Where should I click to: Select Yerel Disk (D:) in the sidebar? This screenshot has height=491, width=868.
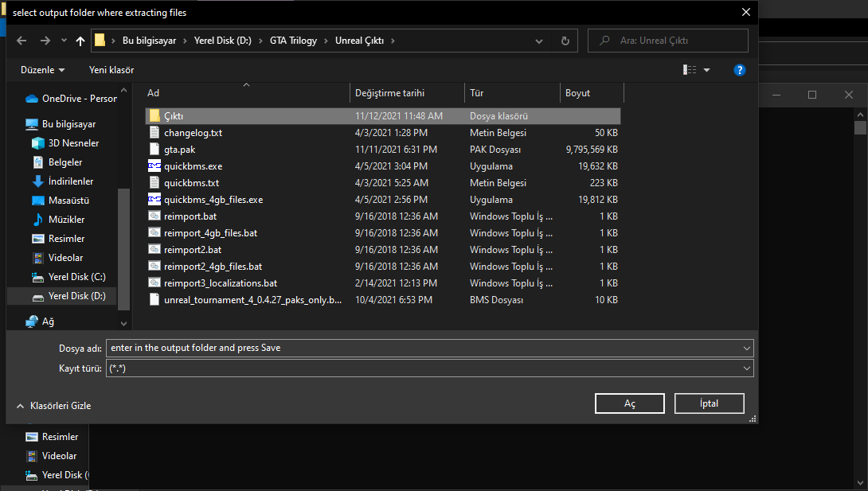click(x=68, y=296)
